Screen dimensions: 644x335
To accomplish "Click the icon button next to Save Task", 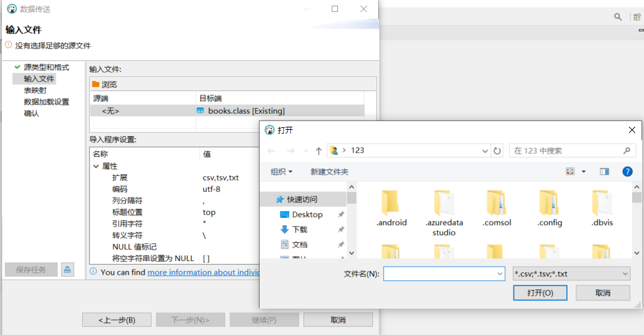I will (66, 270).
